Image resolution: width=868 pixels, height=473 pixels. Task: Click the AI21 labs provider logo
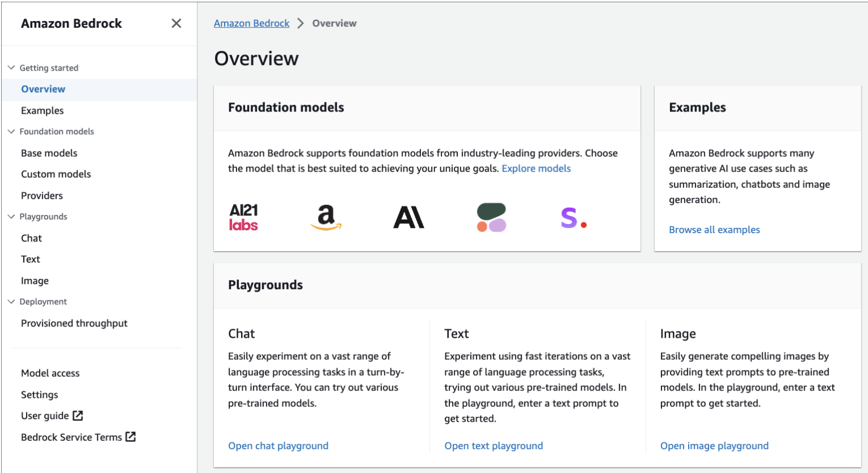243,217
